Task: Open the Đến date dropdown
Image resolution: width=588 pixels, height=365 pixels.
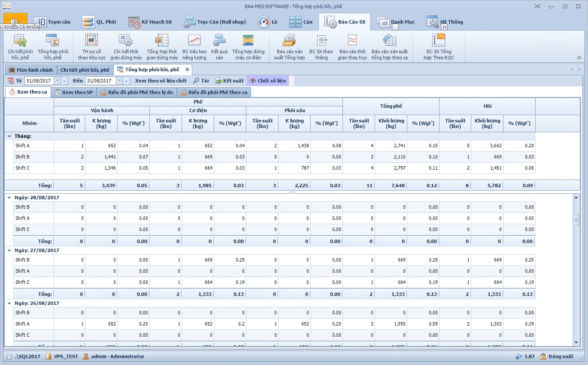Action: tap(119, 81)
